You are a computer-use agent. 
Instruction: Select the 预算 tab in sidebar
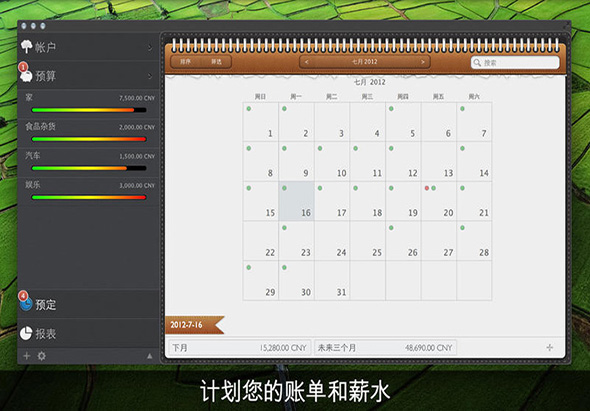pos(88,76)
